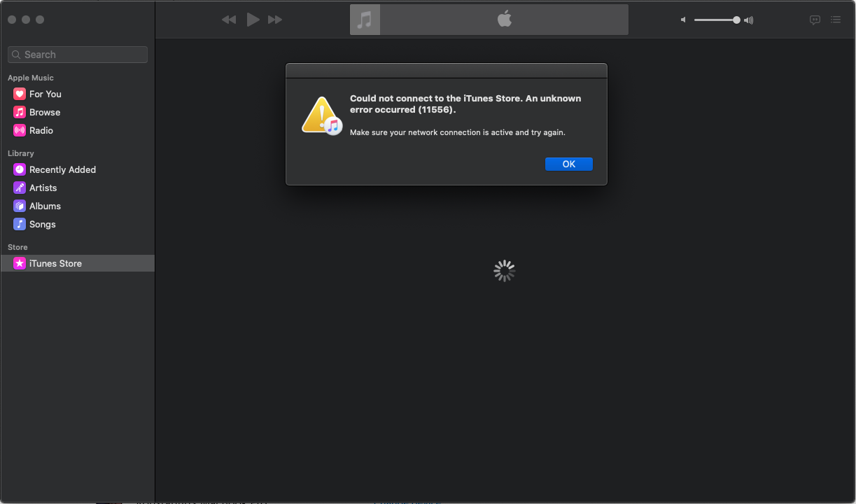The height and width of the screenshot is (504, 856).
Task: Click the Apple logo in now-playing display
Action: [505, 19]
